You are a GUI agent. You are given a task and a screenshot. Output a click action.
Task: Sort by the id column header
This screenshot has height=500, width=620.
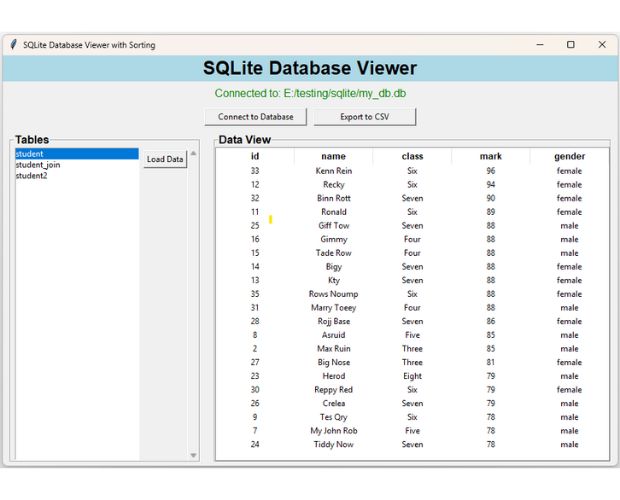[255, 156]
